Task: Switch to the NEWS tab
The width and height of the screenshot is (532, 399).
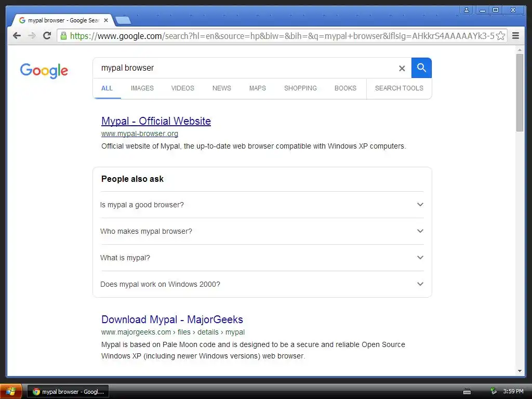Action: coord(221,88)
